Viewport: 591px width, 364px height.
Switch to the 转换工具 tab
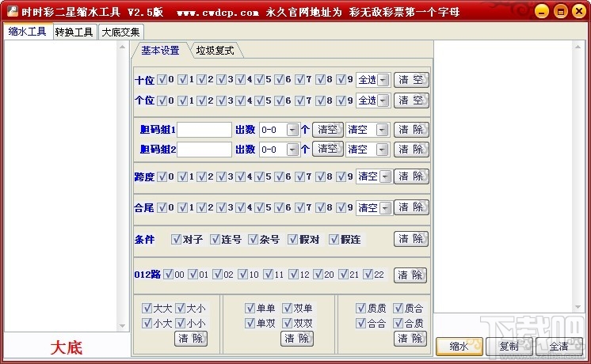(74, 32)
